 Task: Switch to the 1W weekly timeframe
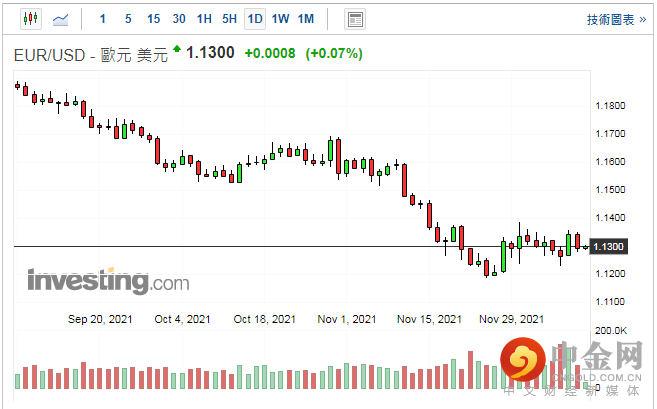pos(280,19)
